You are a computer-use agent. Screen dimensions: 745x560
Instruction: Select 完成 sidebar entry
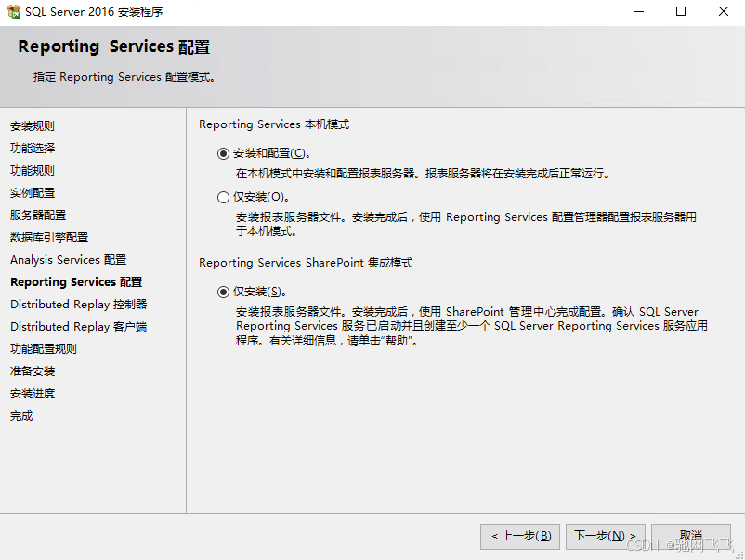(21, 416)
